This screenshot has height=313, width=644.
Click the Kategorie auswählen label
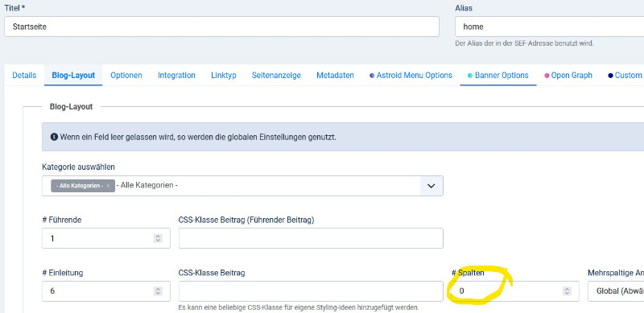click(78, 167)
